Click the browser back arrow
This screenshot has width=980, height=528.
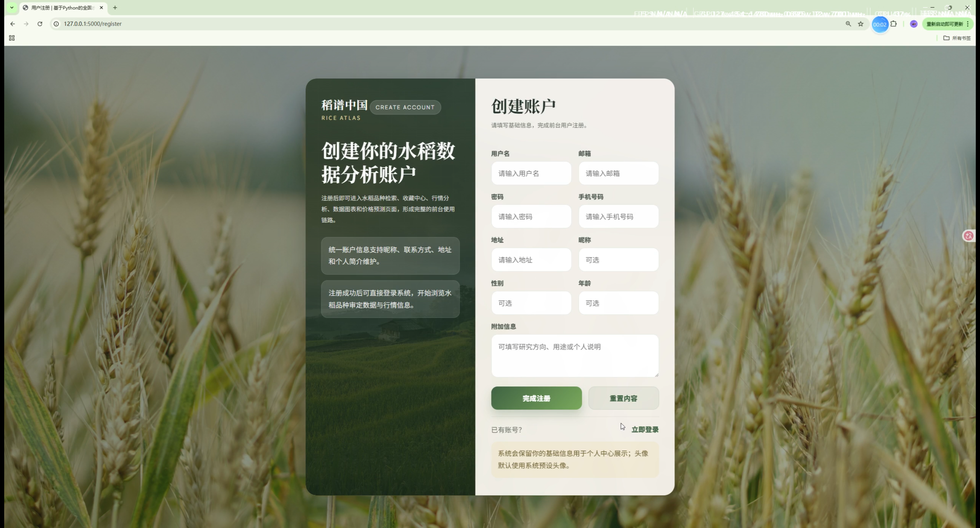[13, 24]
